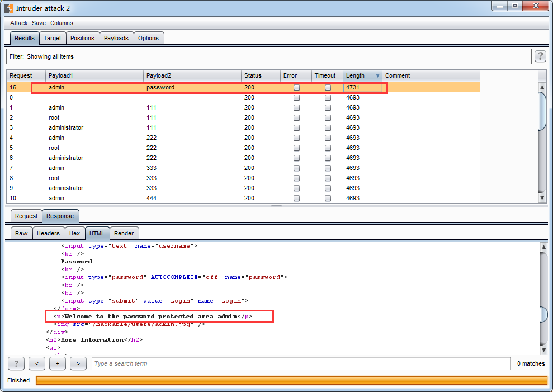Image resolution: width=553 pixels, height=392 pixels.
Task: Toggle Error checkbox for request 16
Action: click(296, 88)
